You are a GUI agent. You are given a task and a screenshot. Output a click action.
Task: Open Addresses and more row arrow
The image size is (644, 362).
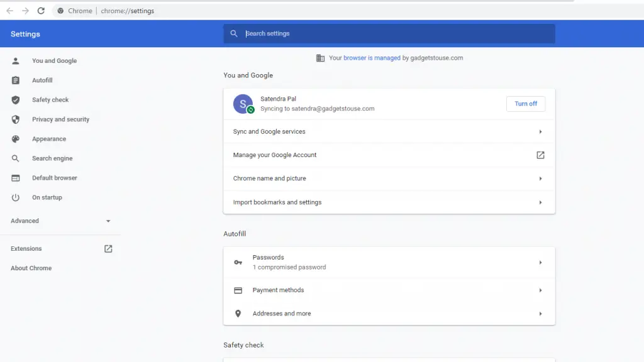tap(540, 314)
